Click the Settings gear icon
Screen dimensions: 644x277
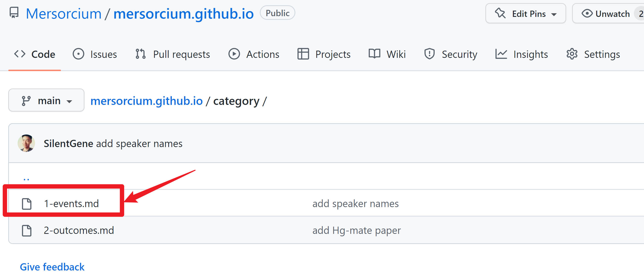572,54
